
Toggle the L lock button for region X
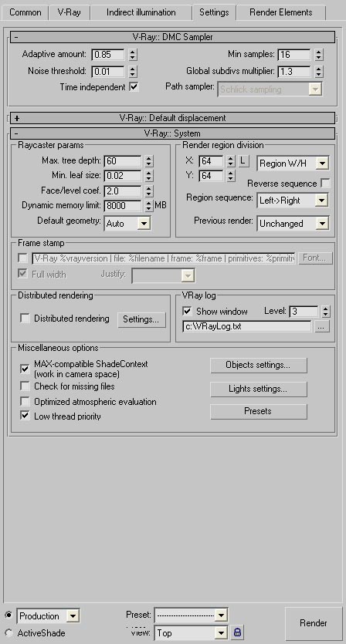tap(243, 161)
